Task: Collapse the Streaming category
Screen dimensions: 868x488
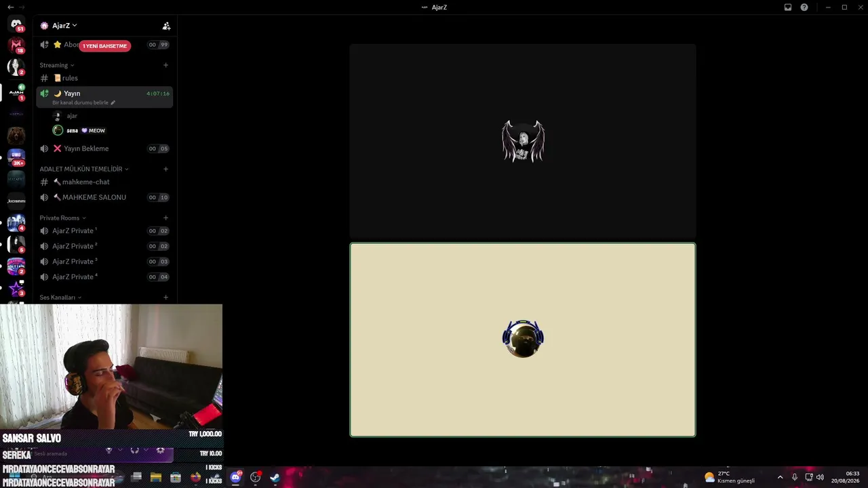Action: point(57,65)
